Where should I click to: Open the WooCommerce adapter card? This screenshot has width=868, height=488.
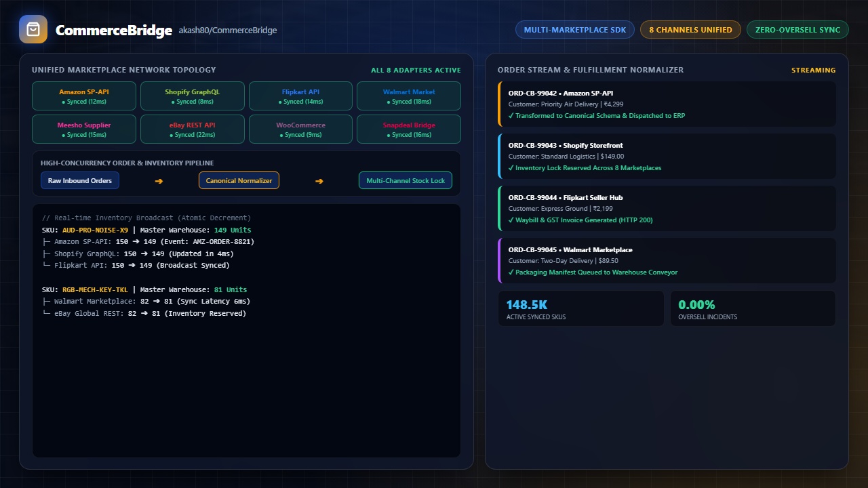coord(300,129)
